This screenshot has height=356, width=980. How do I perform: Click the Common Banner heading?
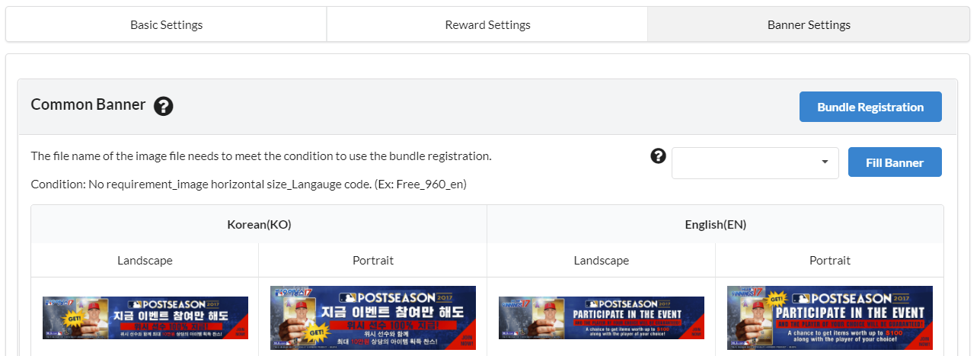pyautogui.click(x=88, y=104)
